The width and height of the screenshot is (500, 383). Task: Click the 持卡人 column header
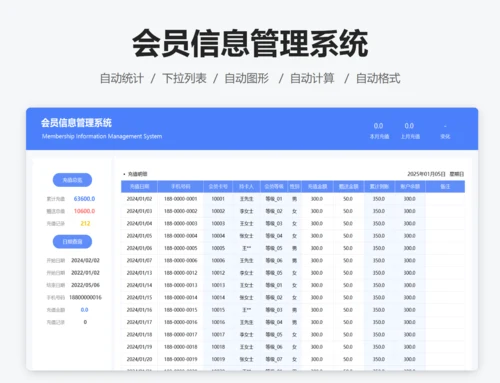[246, 187]
